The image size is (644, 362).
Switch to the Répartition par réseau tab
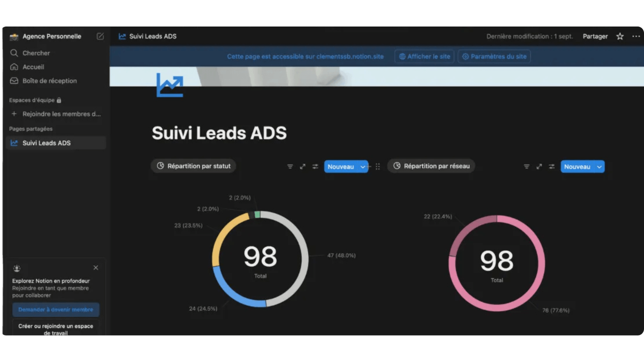tap(431, 166)
